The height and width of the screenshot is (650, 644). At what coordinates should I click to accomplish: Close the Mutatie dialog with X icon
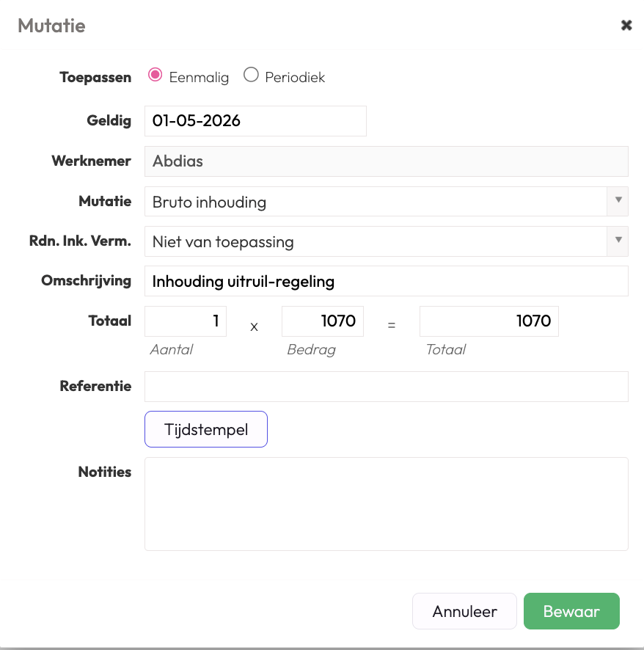click(x=626, y=25)
